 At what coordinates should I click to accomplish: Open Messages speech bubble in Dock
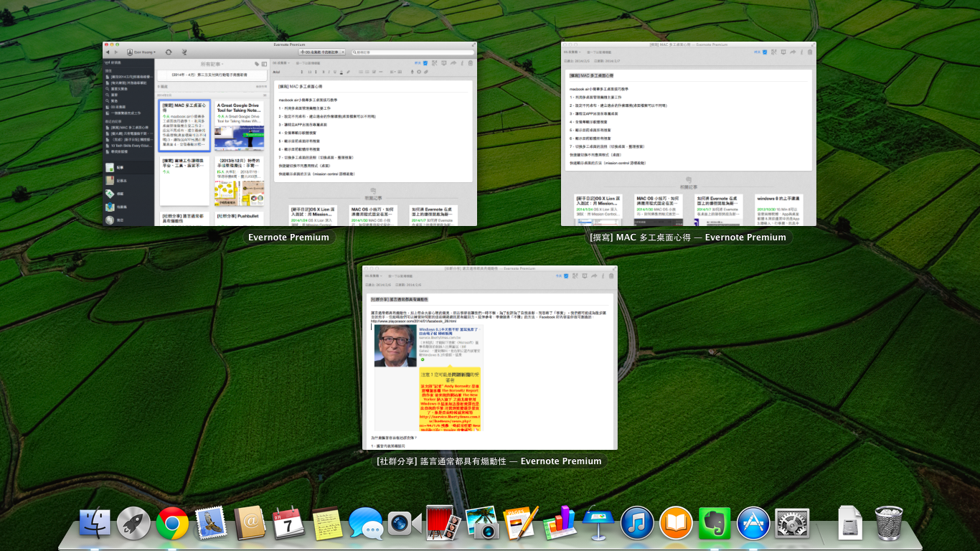(366, 524)
